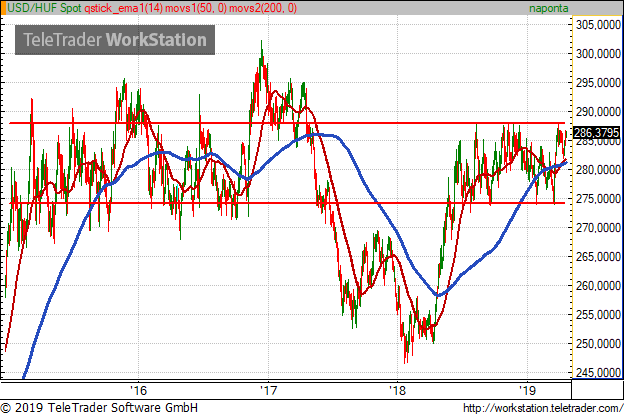Click the 275,0000 price axis label
The width and height of the screenshot is (624, 417).
pyautogui.click(x=598, y=199)
